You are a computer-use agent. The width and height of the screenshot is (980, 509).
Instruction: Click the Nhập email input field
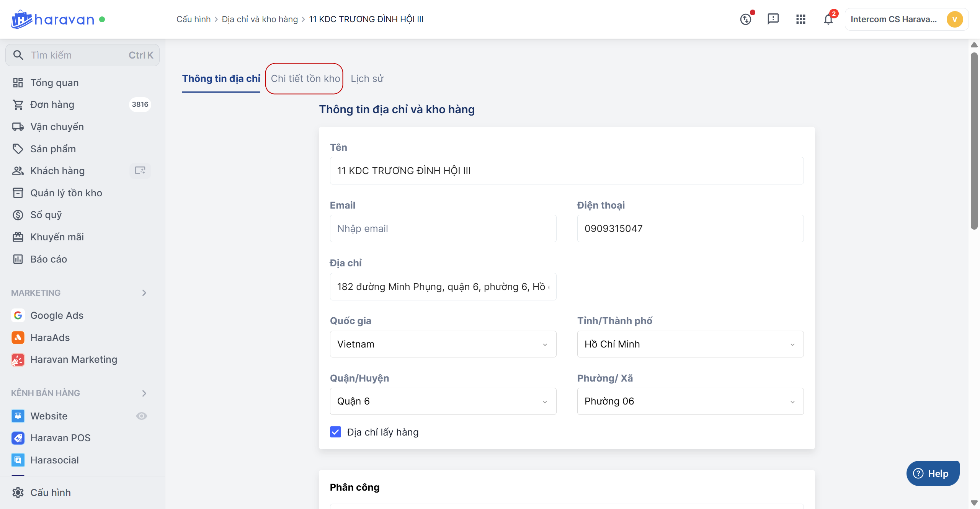[x=443, y=228]
